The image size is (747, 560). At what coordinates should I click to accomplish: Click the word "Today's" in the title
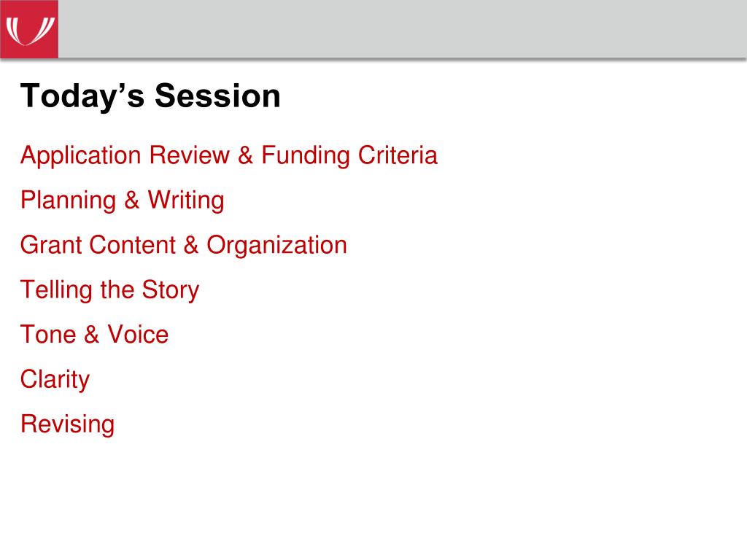coord(82,97)
